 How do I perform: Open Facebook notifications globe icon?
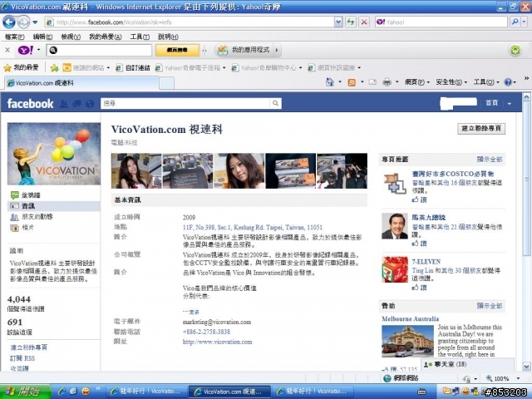[90, 104]
